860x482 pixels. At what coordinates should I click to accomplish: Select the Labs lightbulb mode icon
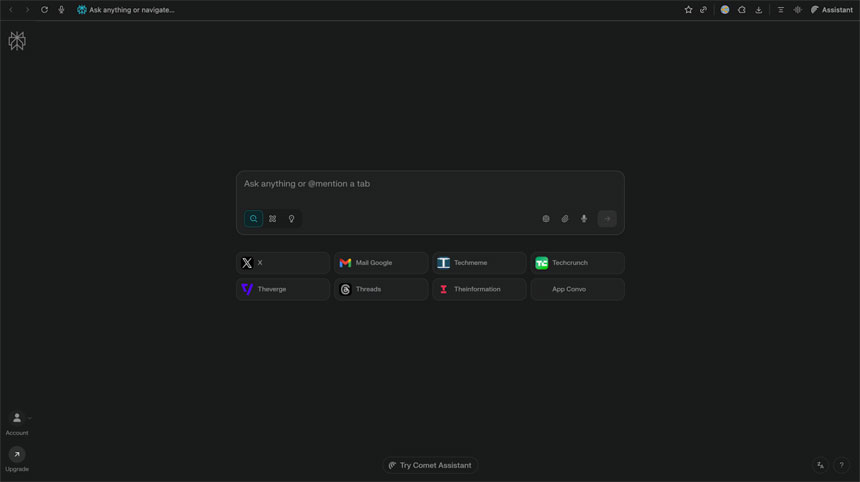[292, 219]
